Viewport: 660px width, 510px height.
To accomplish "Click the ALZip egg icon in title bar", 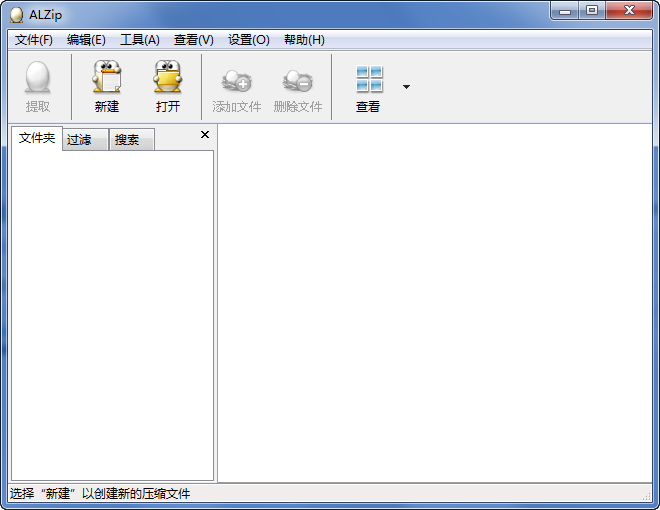I will tap(16, 14).
